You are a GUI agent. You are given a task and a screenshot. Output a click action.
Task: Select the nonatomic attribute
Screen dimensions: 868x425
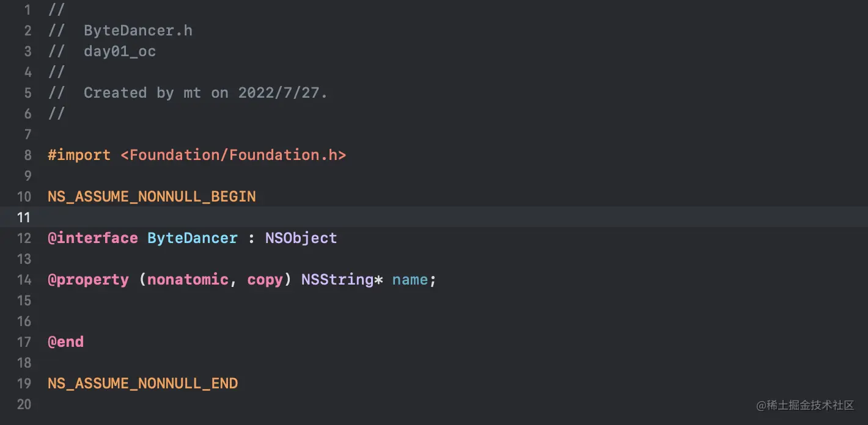tap(187, 279)
